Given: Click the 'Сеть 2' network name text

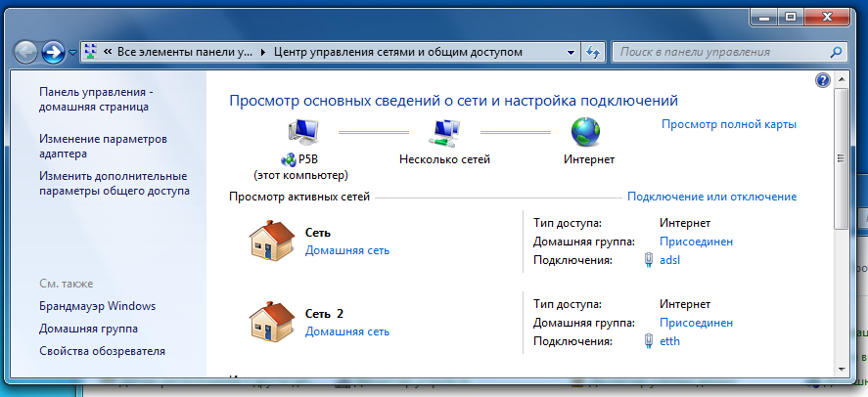Looking at the screenshot, I should tap(324, 314).
